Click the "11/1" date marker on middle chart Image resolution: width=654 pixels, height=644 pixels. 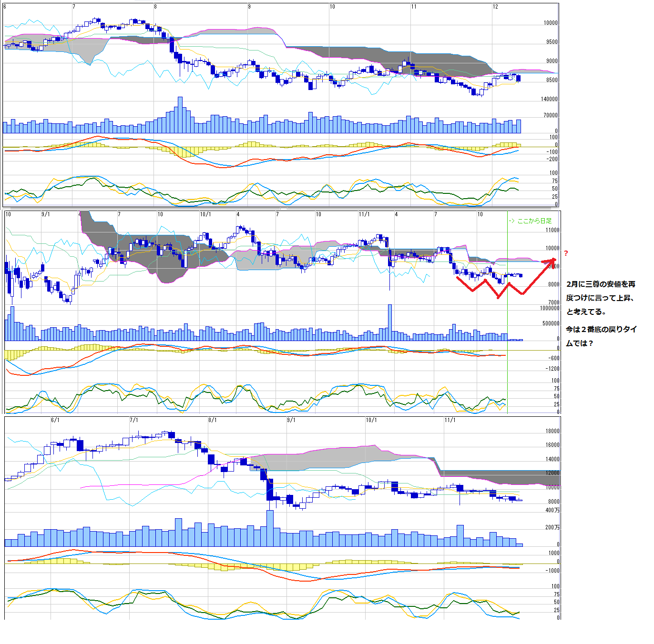(364, 214)
